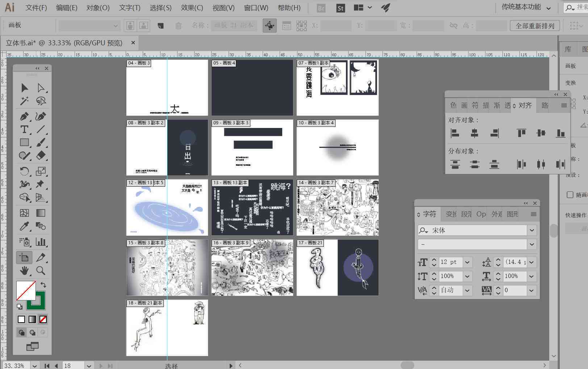The height and width of the screenshot is (369, 588).
Task: Open Bridge via Br icon
Action: 321,8
